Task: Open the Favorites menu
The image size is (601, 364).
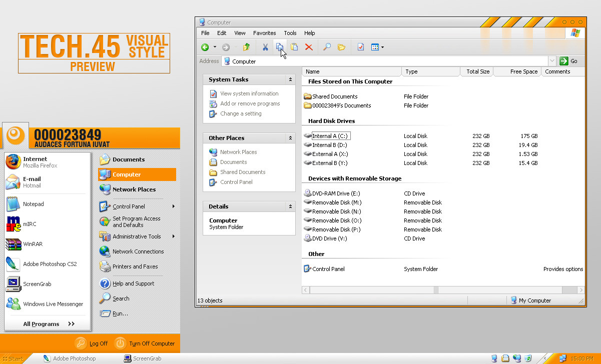Action: pos(265,33)
